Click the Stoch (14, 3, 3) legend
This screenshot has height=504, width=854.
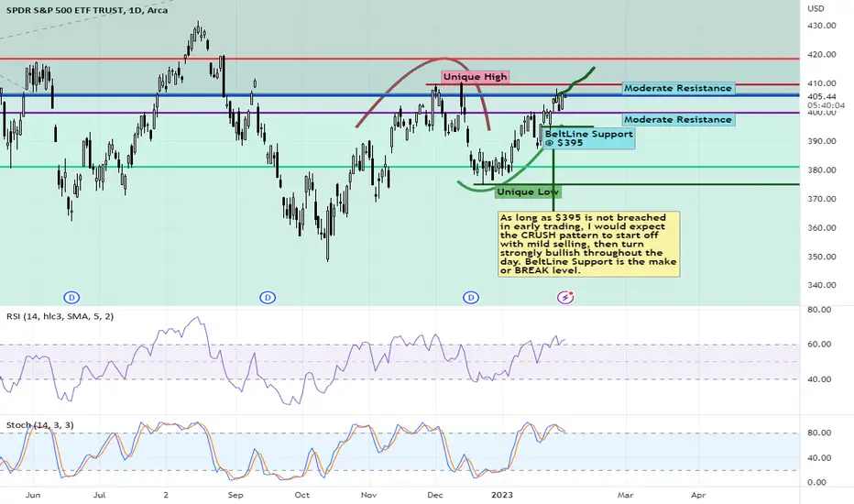click(x=39, y=425)
